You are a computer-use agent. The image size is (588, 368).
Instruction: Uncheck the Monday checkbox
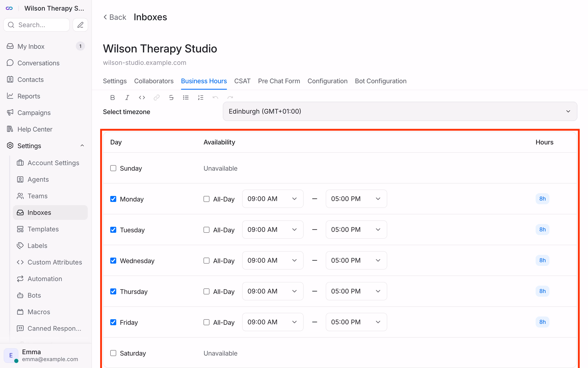[x=113, y=199]
